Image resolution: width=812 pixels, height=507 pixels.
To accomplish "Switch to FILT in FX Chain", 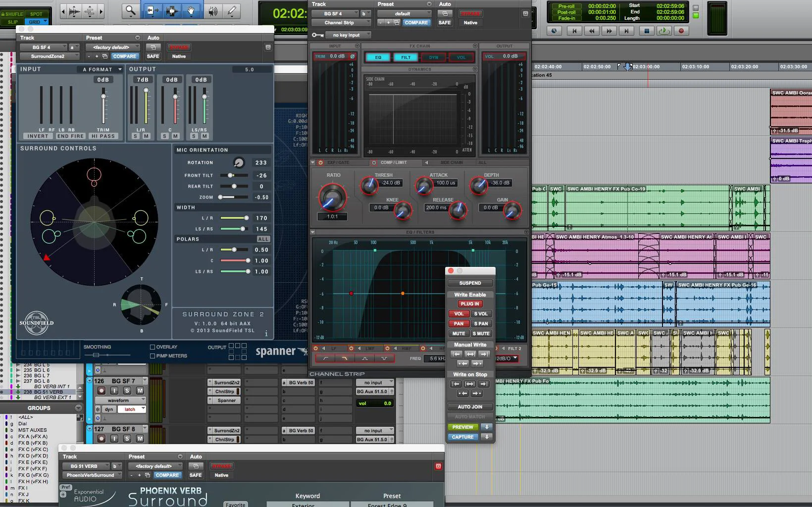I will pos(406,57).
